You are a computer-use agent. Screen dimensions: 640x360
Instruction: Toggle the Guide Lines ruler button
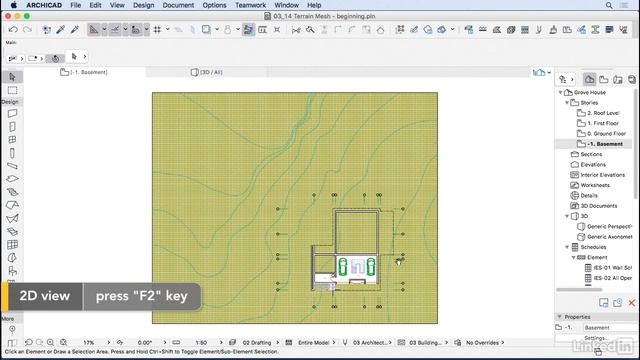[94, 29]
